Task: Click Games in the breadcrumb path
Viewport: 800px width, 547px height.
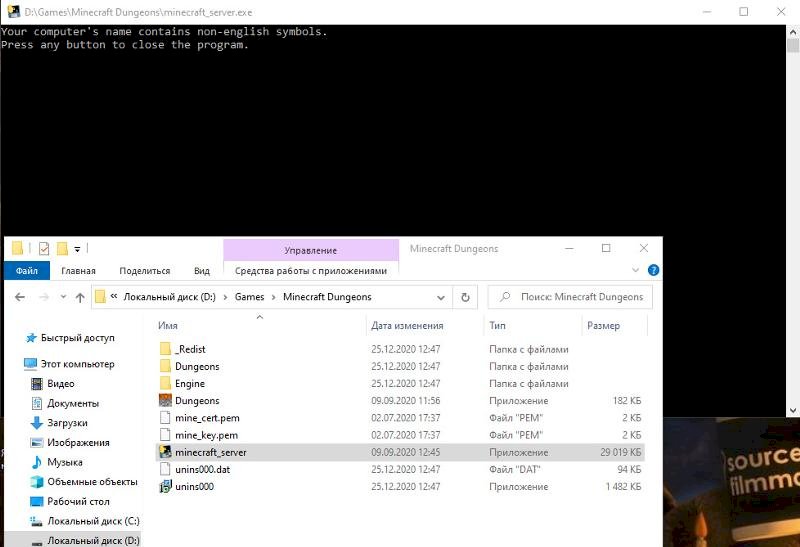Action: 249,297
